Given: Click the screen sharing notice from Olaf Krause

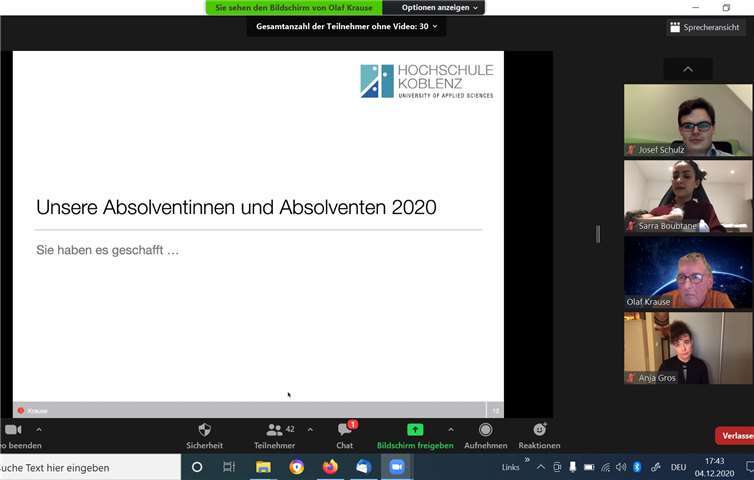Looking at the screenshot, I should [294, 7].
